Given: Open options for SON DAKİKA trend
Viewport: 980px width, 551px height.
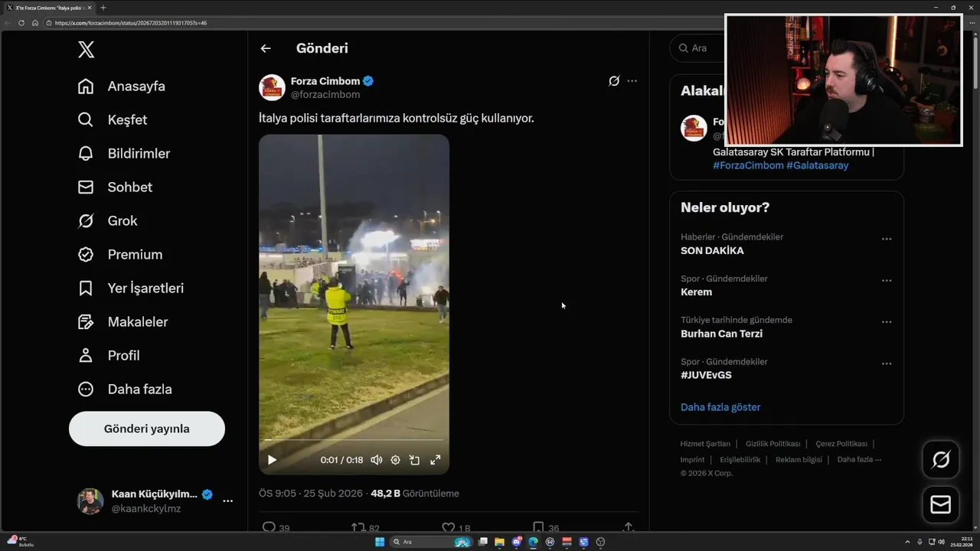Looking at the screenshot, I should pos(887,239).
